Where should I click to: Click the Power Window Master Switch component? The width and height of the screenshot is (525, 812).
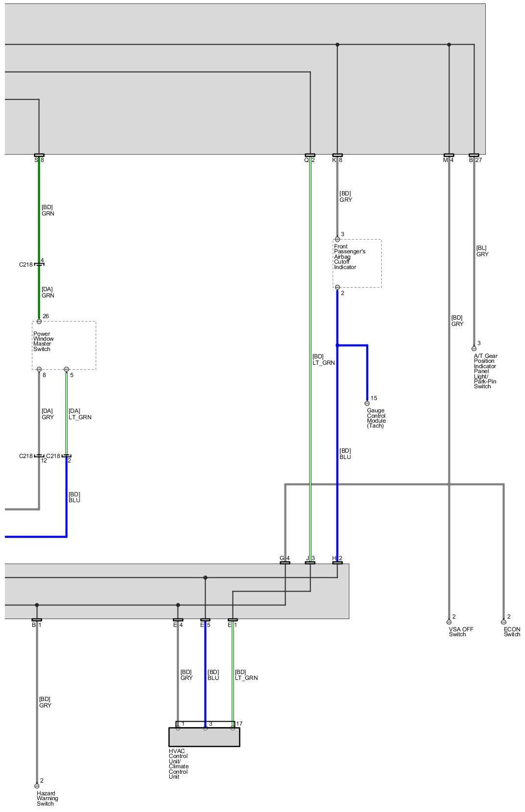click(64, 345)
